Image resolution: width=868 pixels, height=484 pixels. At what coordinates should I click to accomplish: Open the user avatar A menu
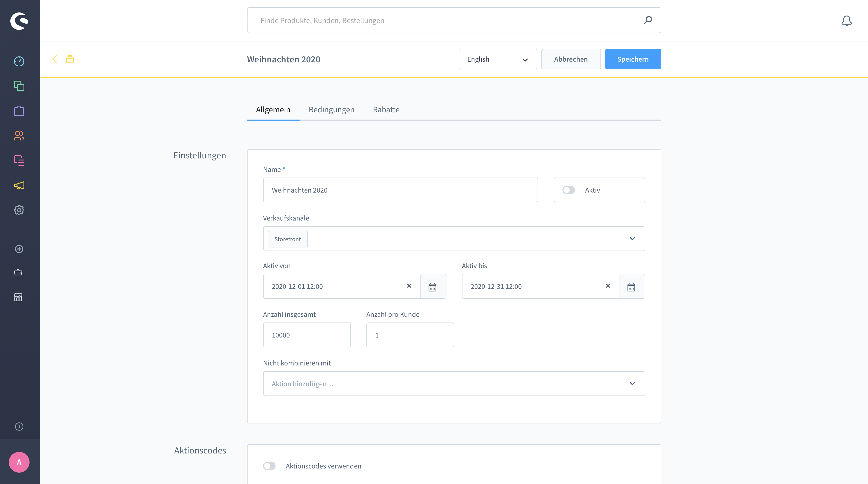click(19, 462)
